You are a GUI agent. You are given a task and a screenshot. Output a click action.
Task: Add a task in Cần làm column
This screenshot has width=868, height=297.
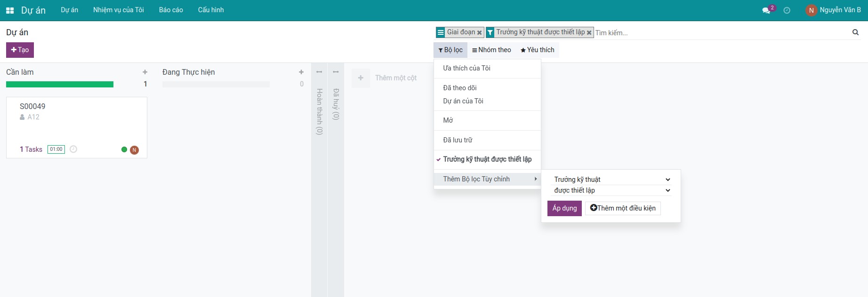click(145, 72)
